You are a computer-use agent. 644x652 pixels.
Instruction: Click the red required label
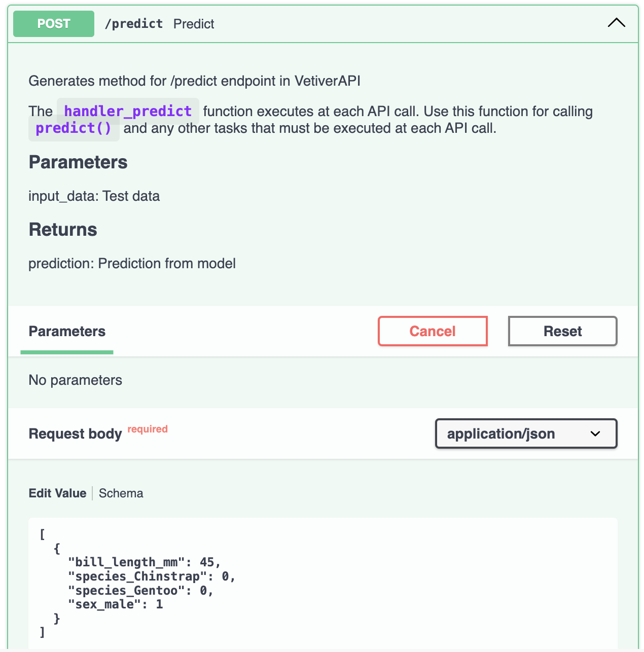148,429
